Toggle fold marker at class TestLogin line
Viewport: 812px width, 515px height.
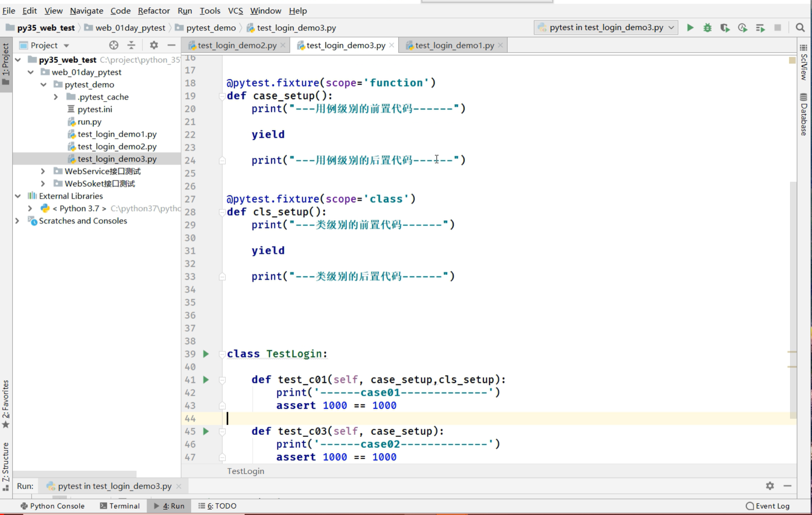coord(222,354)
